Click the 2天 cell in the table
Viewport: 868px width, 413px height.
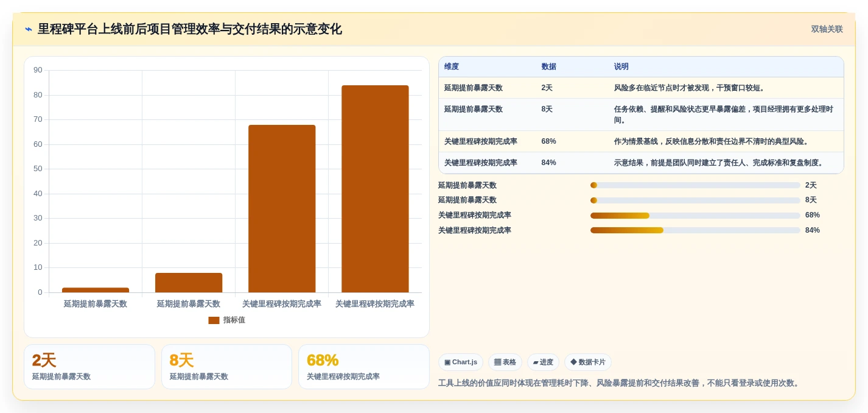click(x=547, y=88)
